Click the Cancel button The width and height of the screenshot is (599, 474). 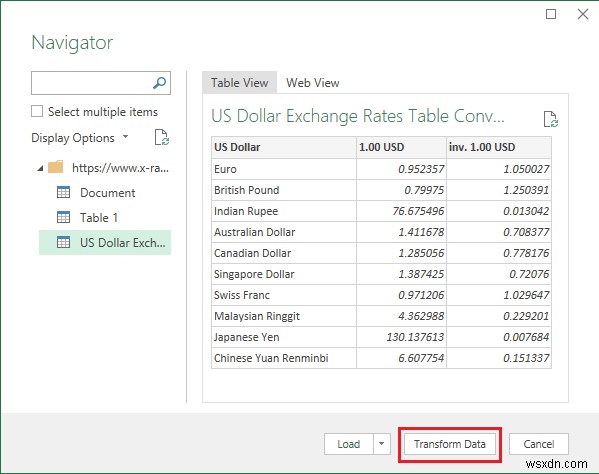pyautogui.click(x=539, y=444)
